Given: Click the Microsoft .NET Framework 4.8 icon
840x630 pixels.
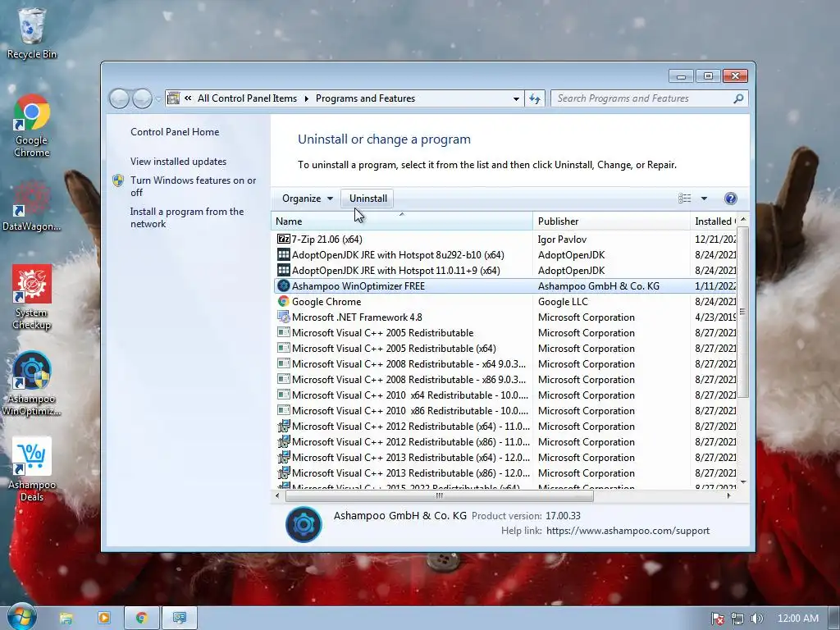Looking at the screenshot, I should (x=283, y=317).
